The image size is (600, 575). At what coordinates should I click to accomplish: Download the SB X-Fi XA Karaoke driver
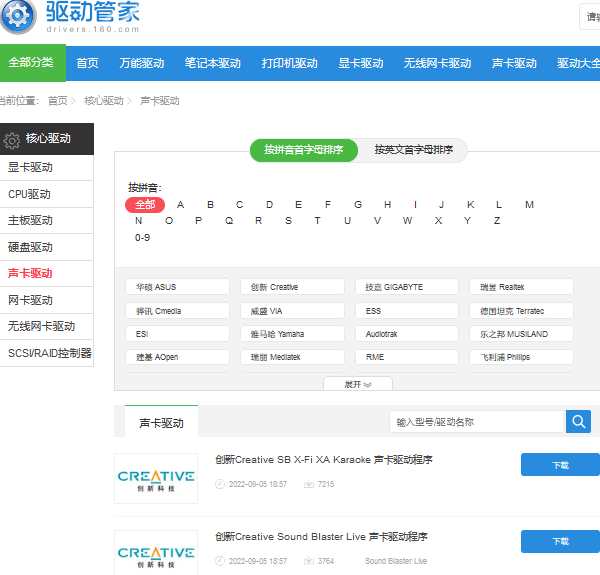pos(561,465)
